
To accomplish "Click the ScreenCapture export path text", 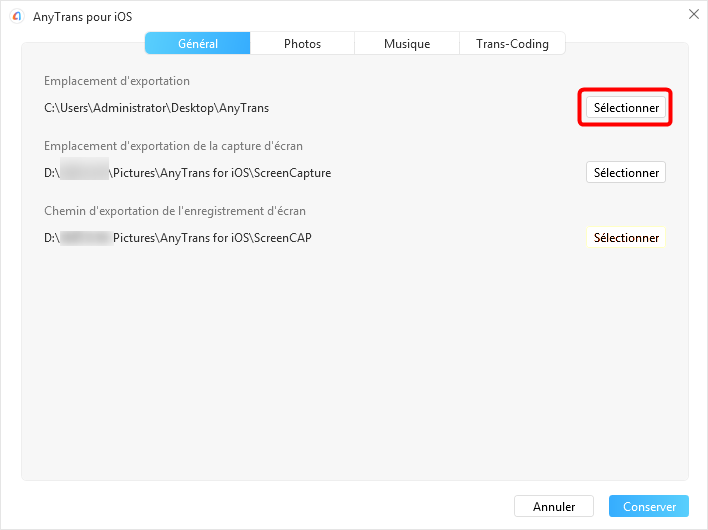I will pyautogui.click(x=219, y=173).
